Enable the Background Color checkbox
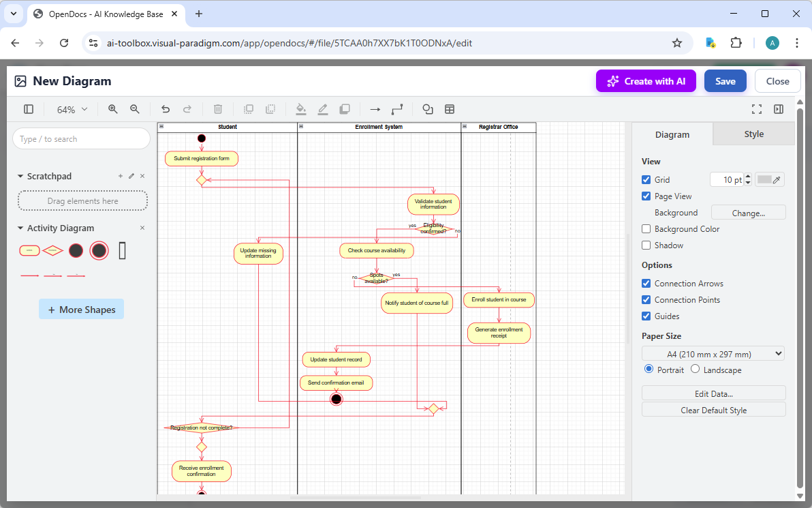The height and width of the screenshot is (508, 812). point(646,228)
